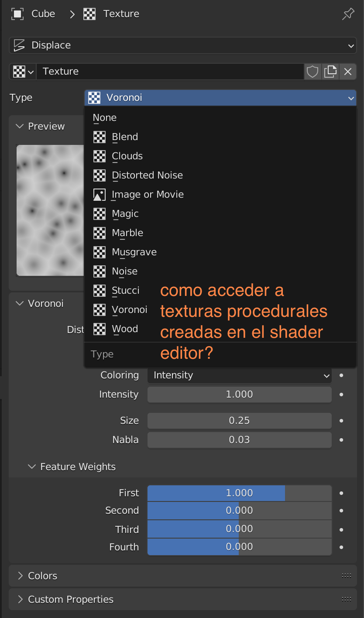This screenshot has height=618, width=364.
Task: Click the Type dropdown showing Voronoi
Action: (220, 98)
